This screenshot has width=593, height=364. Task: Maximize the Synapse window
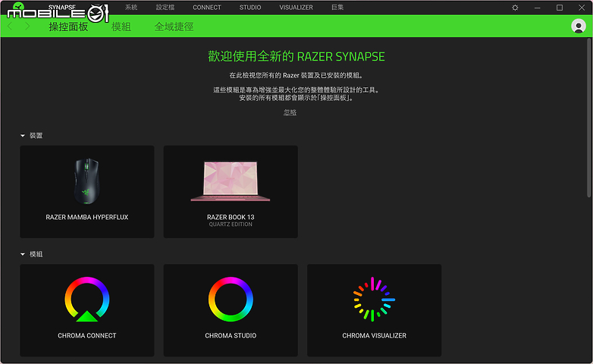pos(560,8)
